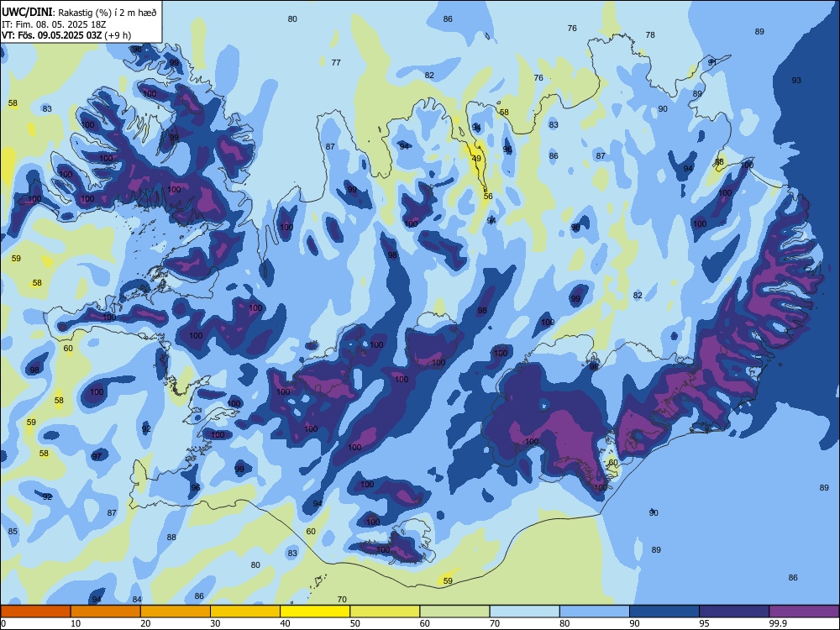
Task: Click the humidity value '85' on the map
Action: pos(13,532)
